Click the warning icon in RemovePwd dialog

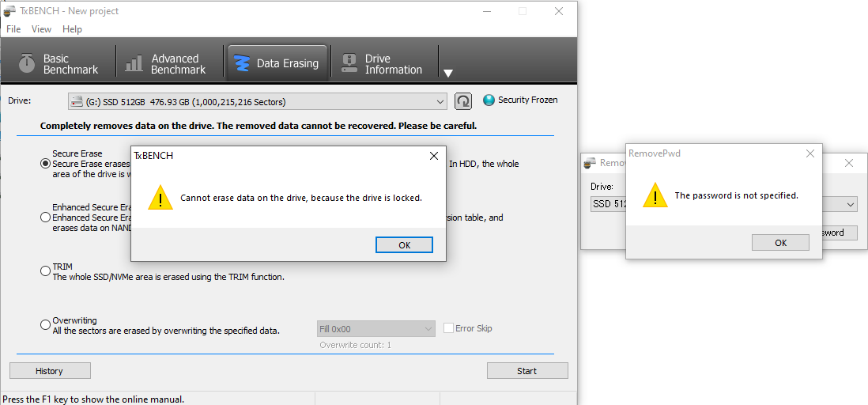pyautogui.click(x=655, y=195)
